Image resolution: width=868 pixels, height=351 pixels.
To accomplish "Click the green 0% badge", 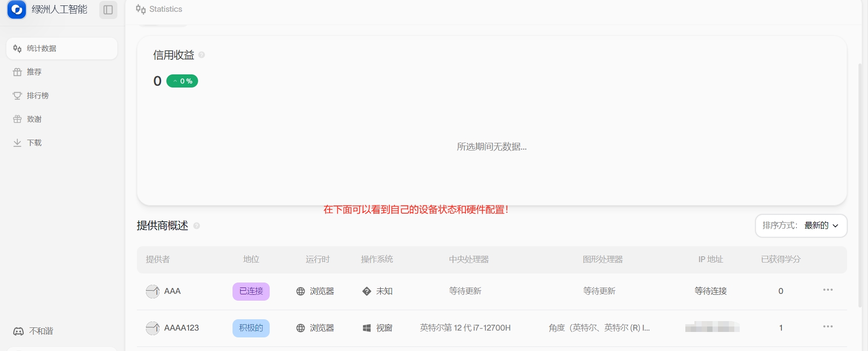I will click(x=182, y=81).
